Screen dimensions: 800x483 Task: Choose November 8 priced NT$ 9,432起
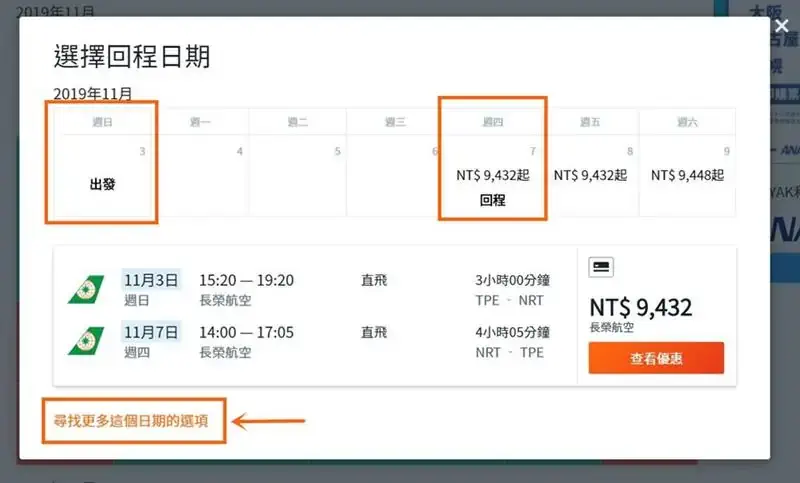(590, 176)
